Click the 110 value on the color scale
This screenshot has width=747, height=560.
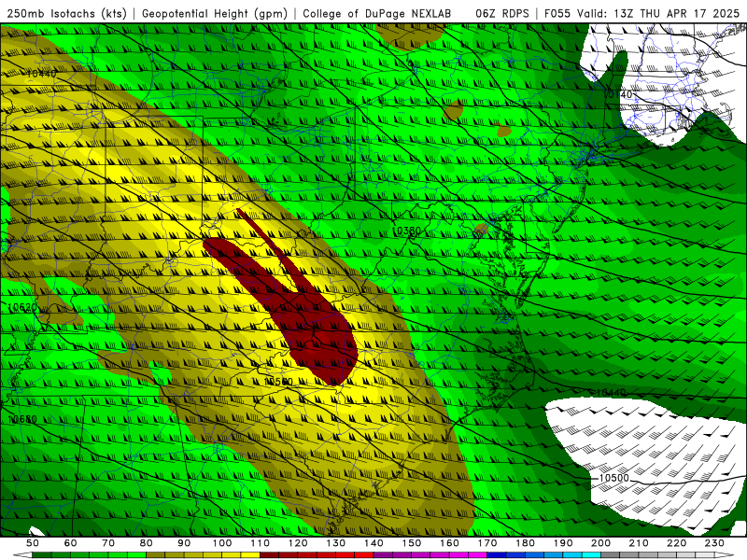point(261,543)
